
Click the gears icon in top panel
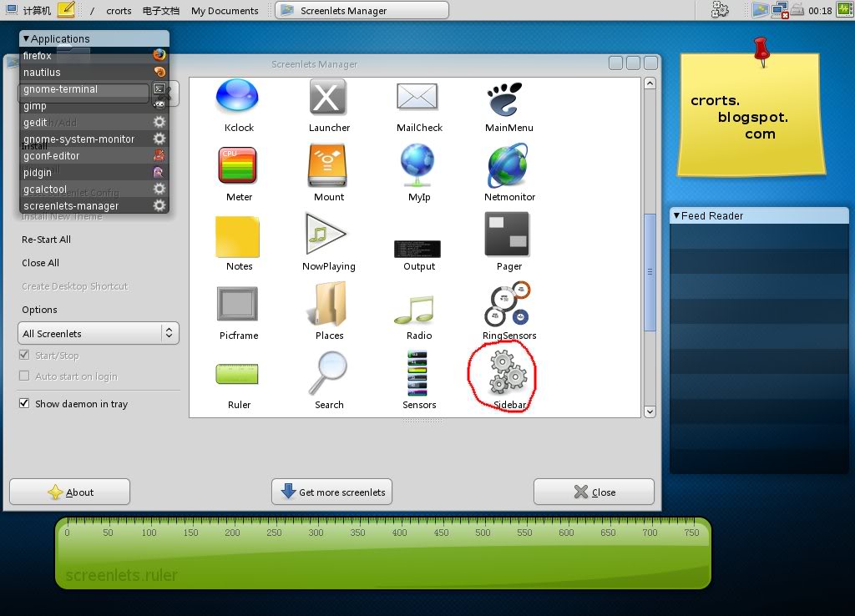(720, 10)
